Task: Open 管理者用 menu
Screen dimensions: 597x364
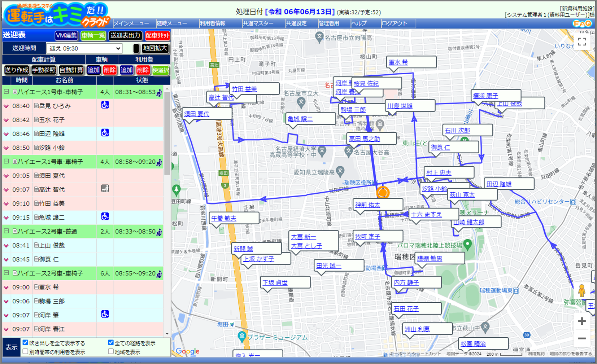Action: pyautogui.click(x=334, y=23)
